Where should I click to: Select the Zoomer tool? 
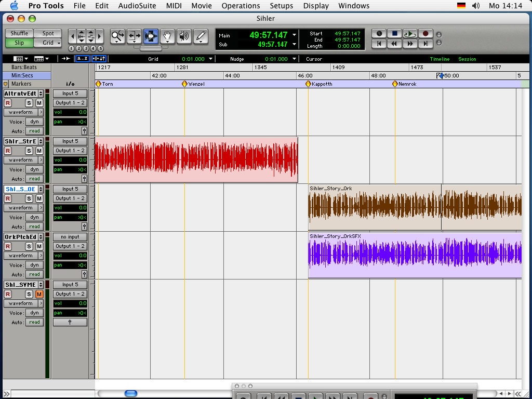(117, 36)
